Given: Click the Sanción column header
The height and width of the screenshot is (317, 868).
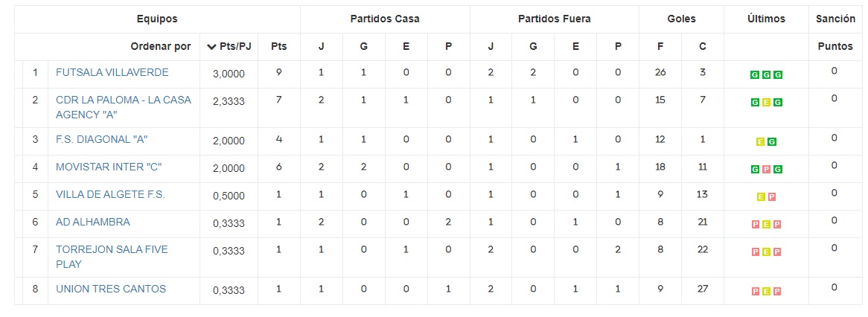Looking at the screenshot, I should (x=835, y=19).
